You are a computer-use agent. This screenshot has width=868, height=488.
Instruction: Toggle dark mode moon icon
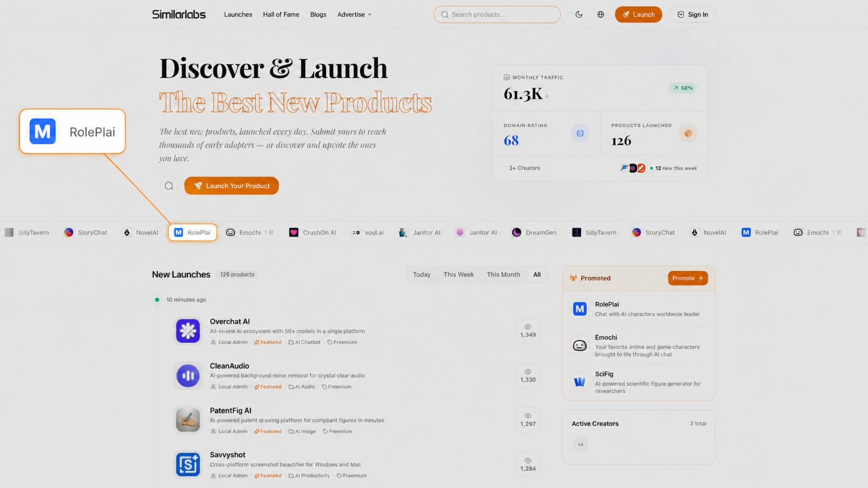579,14
